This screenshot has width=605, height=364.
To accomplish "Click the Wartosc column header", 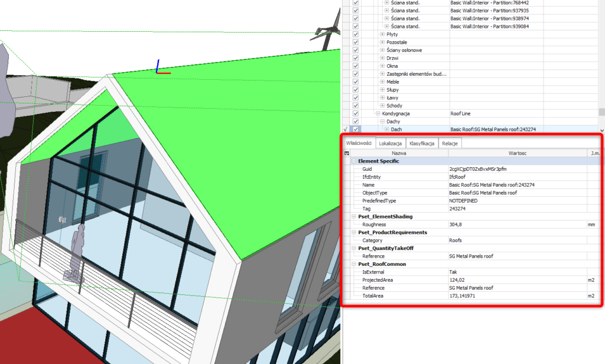I will pos(517,153).
